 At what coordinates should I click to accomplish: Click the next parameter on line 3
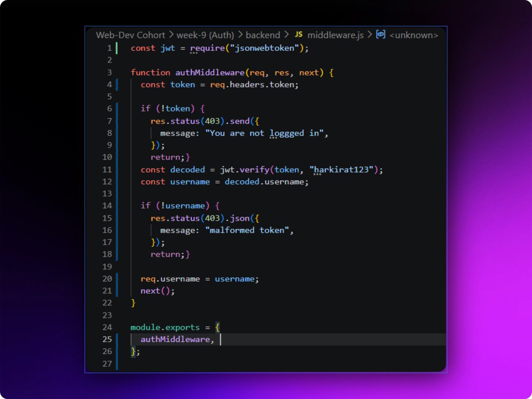tap(309, 72)
